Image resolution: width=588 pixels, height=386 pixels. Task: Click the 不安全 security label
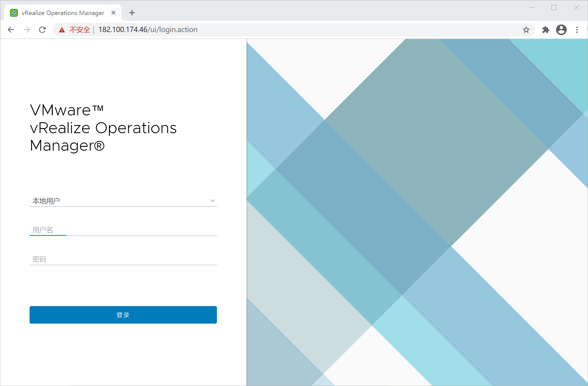coord(80,30)
